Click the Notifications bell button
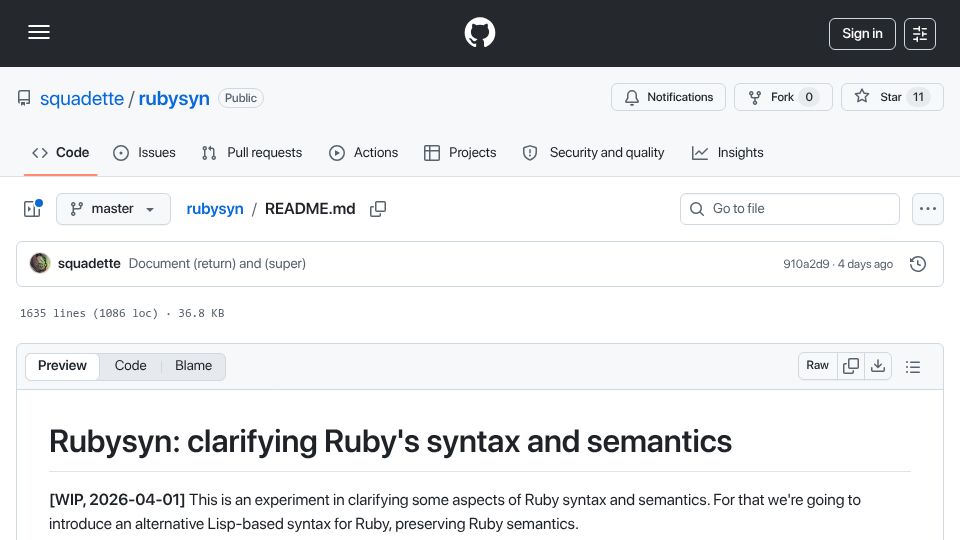 click(x=668, y=97)
